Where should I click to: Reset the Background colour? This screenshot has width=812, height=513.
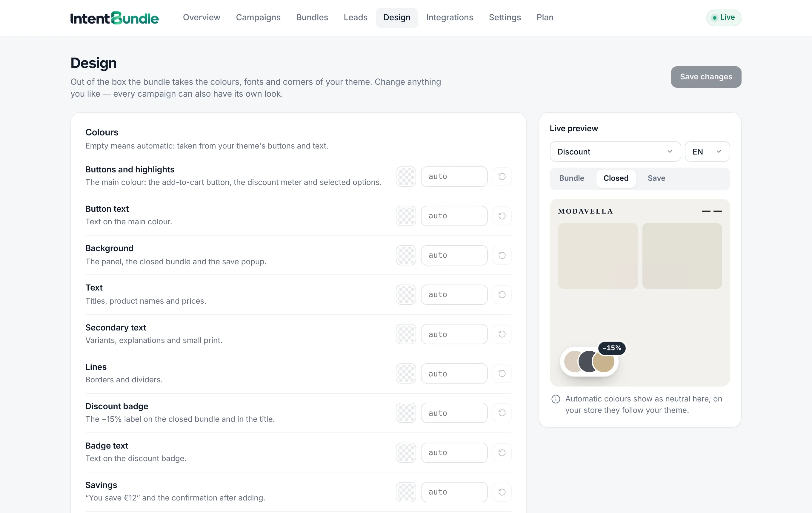click(502, 255)
